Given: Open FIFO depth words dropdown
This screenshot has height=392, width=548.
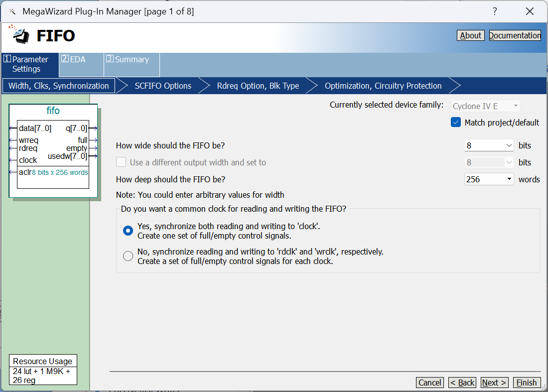Looking at the screenshot, I should pyautogui.click(x=489, y=179).
